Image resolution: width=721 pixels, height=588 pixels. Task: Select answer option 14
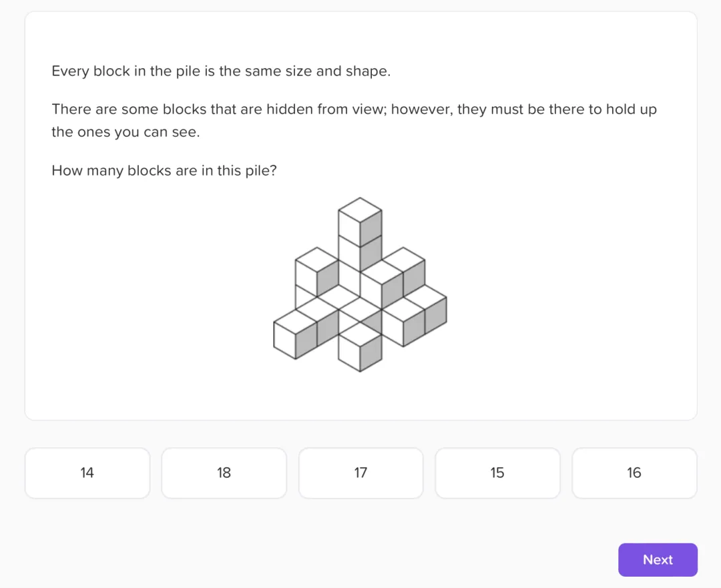87,473
